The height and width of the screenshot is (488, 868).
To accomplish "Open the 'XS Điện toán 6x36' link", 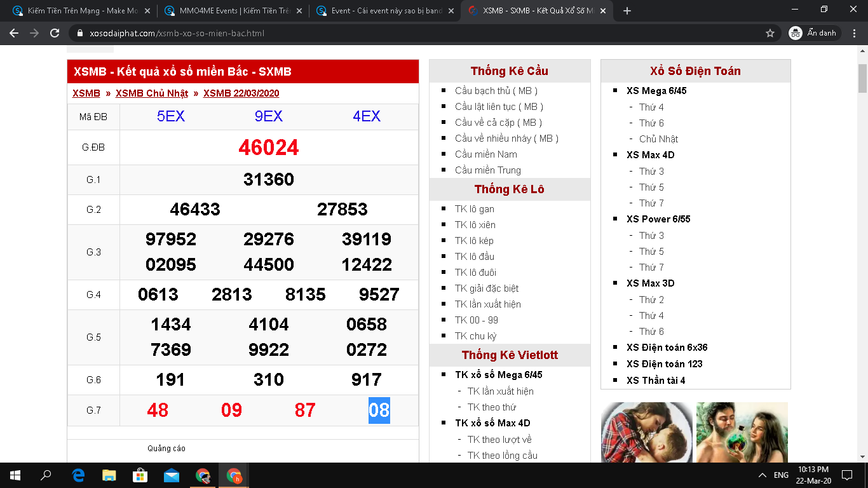I will (667, 348).
